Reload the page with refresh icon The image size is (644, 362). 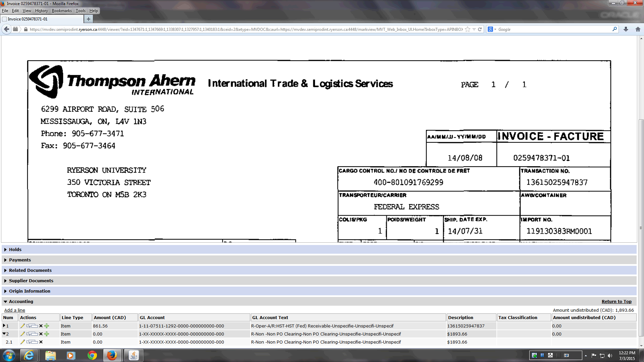[480, 29]
